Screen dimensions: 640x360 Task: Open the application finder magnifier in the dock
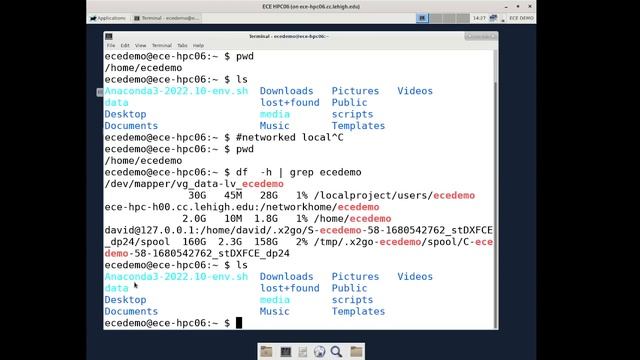coord(336,351)
